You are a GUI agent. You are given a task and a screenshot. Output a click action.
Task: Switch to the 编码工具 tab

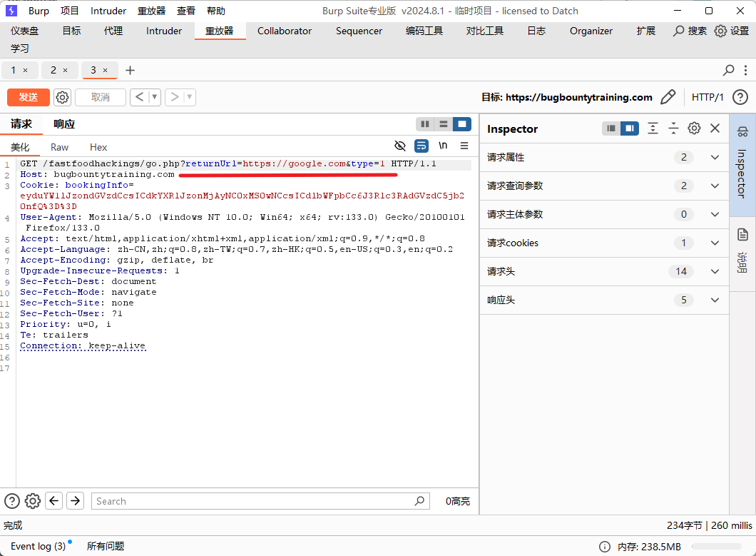(424, 31)
